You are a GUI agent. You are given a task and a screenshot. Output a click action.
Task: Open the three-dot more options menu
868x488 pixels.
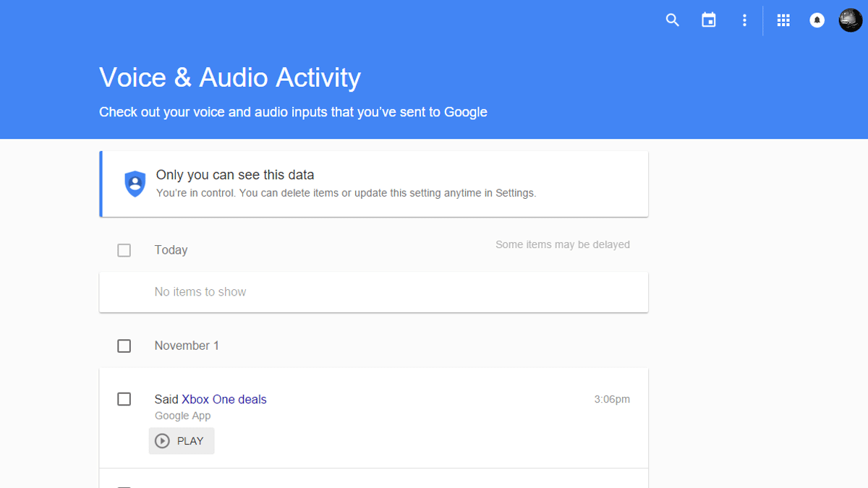pos(744,20)
